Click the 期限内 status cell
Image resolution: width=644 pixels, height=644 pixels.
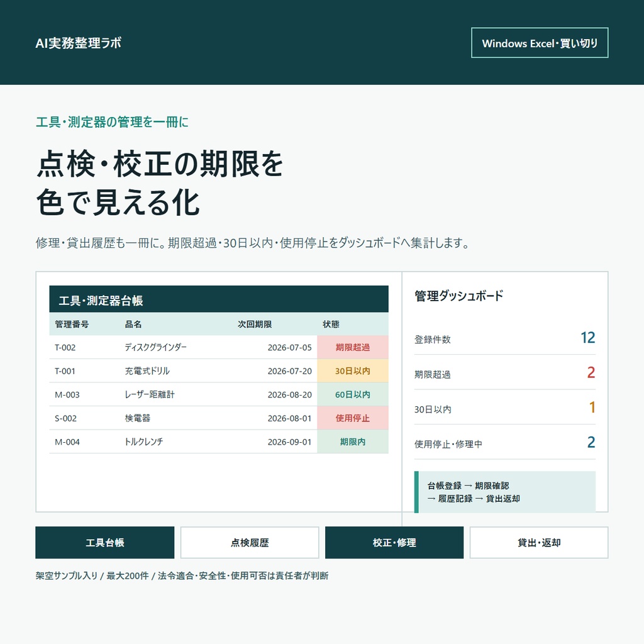click(x=353, y=442)
